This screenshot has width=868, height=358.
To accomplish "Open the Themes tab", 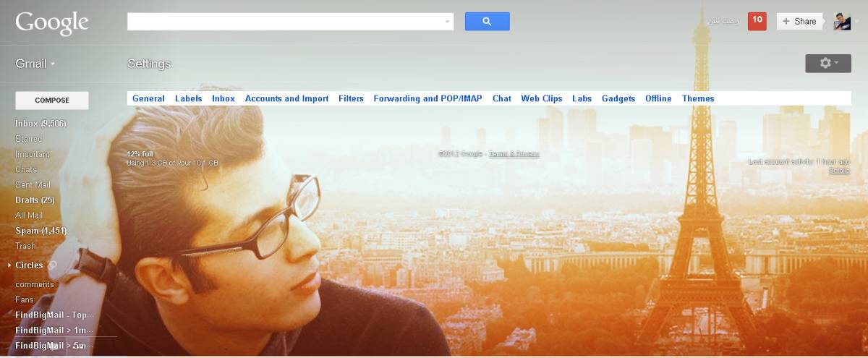I will click(698, 98).
